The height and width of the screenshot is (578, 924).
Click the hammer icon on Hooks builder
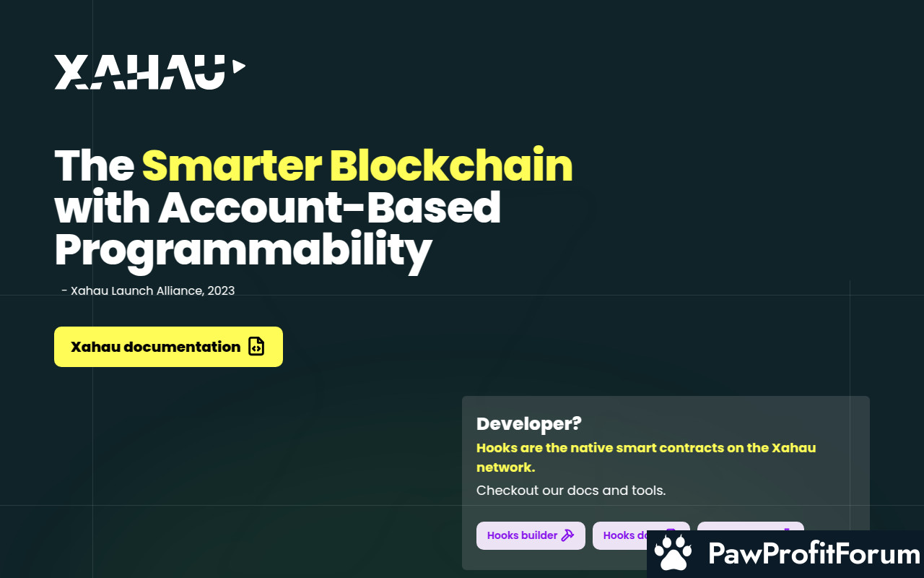coord(568,535)
